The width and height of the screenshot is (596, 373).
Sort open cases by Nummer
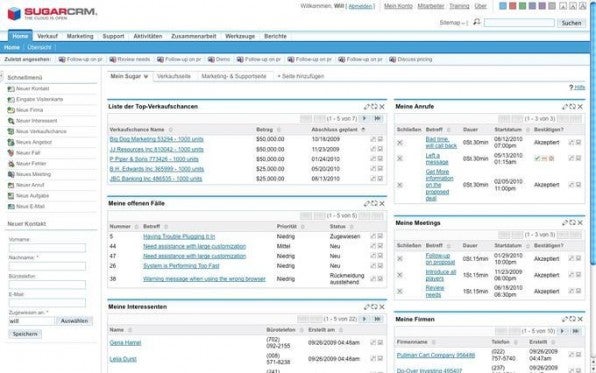pyautogui.click(x=120, y=227)
